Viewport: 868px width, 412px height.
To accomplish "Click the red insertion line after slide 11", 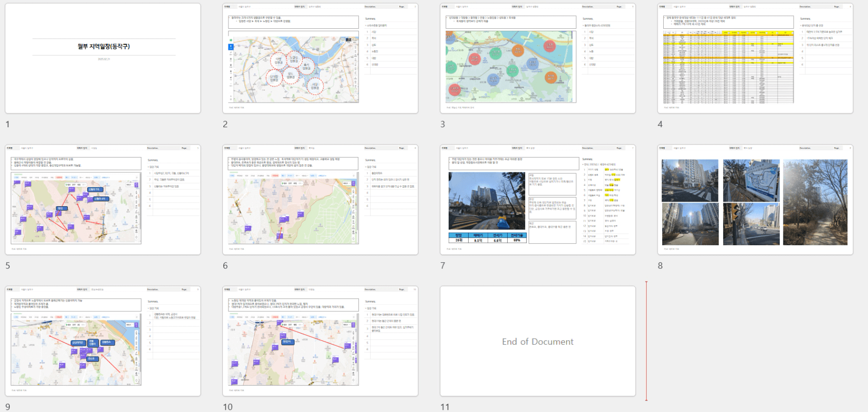I will [x=646, y=341].
